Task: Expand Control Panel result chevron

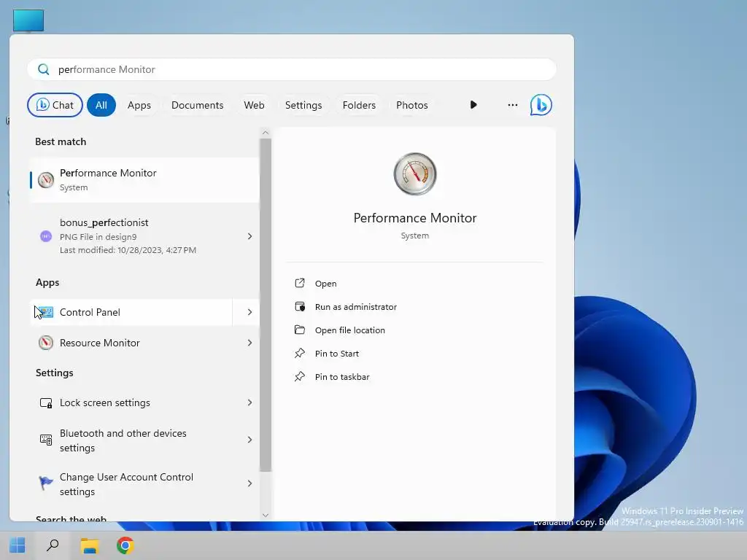Action: coord(249,312)
